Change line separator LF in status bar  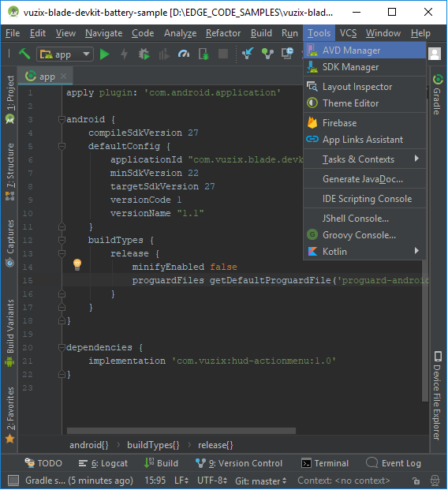[181, 481]
